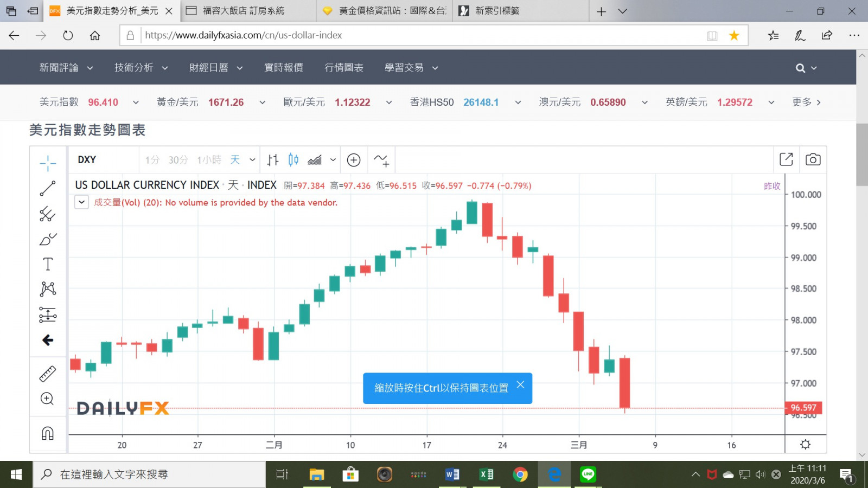Switch to 黃金價格資訊站 tab

[385, 11]
